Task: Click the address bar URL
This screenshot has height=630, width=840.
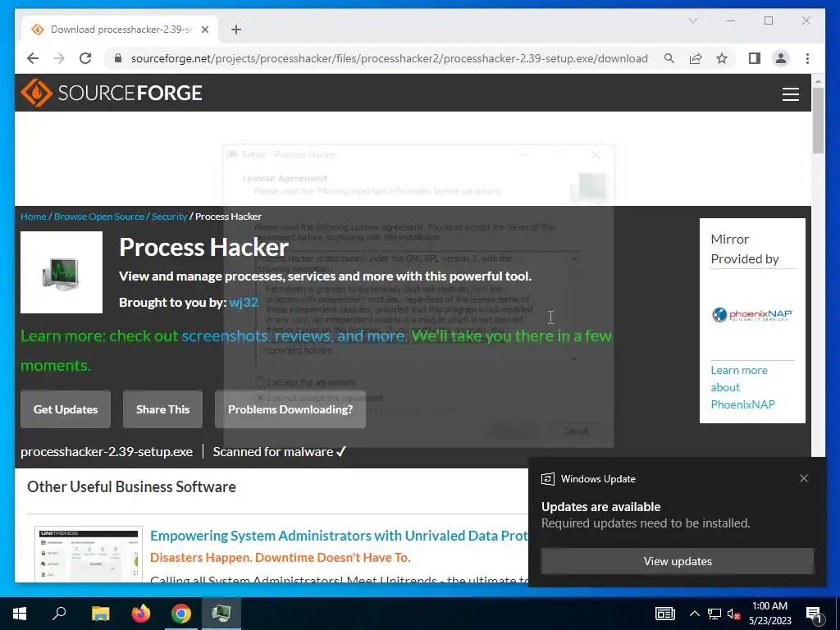Action: click(x=389, y=58)
